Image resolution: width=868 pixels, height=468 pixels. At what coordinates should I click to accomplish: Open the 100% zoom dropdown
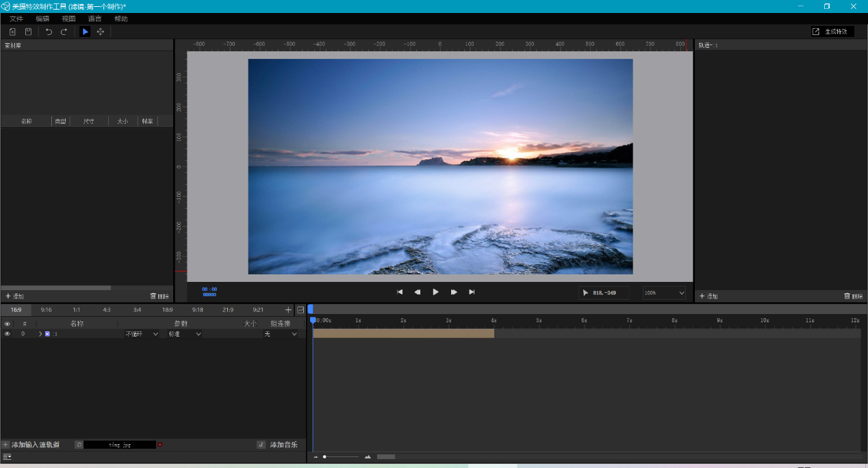[x=664, y=293]
